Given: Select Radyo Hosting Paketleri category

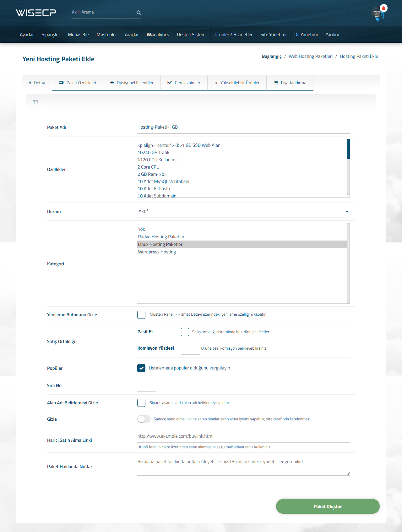Looking at the screenshot, I should (x=242, y=237).
